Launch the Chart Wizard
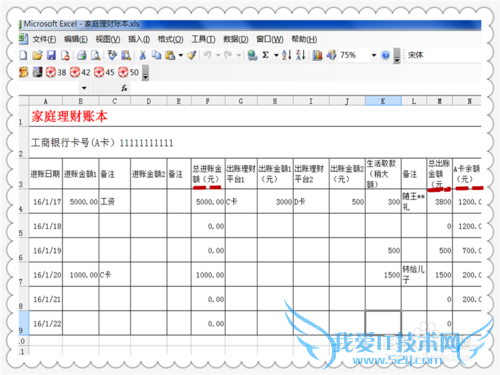500x375 pixels. coord(317,55)
